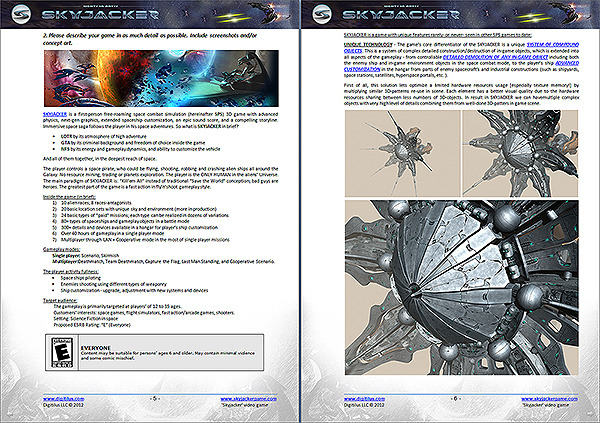Visit www.digitilus.com in page 6 footer
Screen dimensions: 600x423
pos(364,399)
